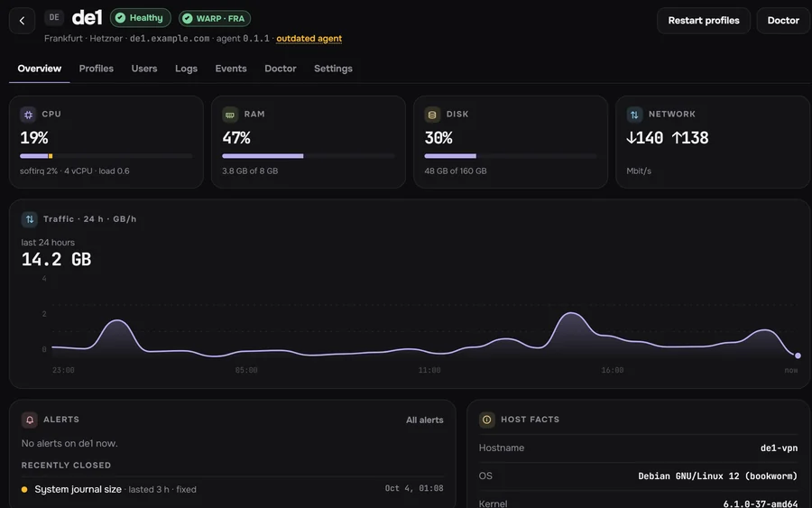
Task: Click the 6.1.0-37-amd64 kernel value
Action: (x=761, y=503)
